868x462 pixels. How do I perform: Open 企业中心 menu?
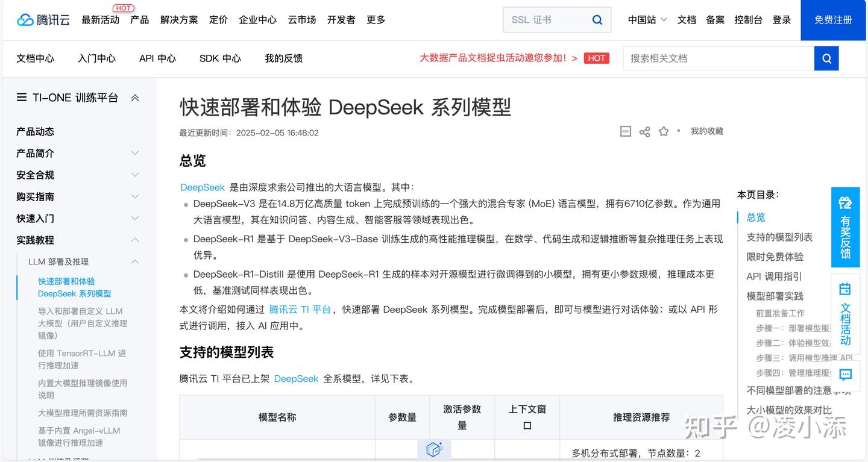(257, 20)
